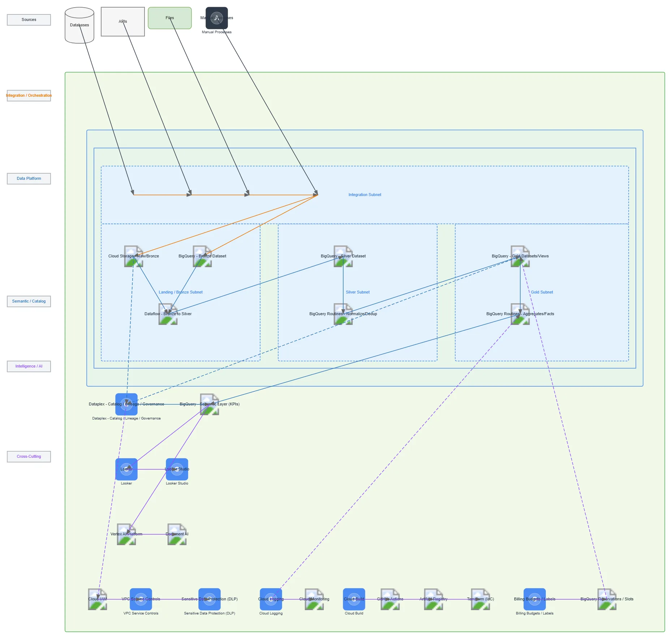672x639 pixels.
Task: Click Billing Budgets / Labels caption below icon
Action: coord(535,613)
